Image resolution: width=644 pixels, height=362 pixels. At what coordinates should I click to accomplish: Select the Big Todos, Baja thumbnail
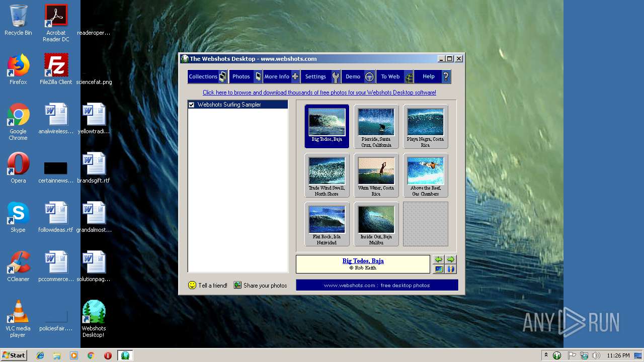tap(327, 126)
